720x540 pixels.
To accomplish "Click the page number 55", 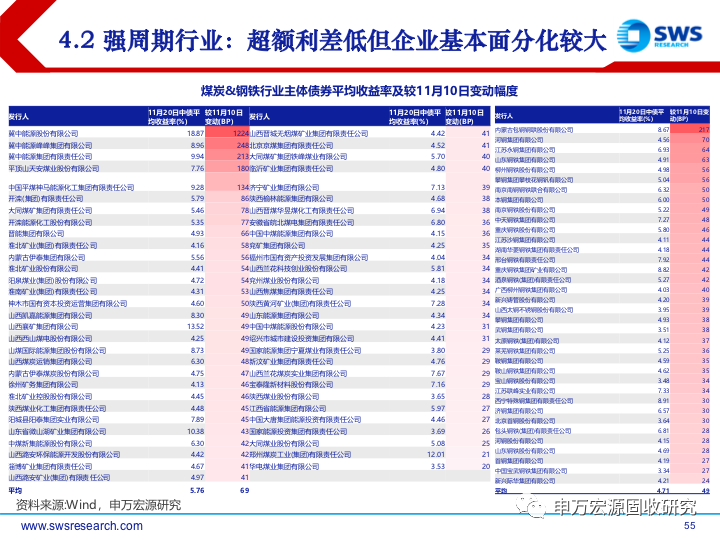I will click(x=688, y=527).
